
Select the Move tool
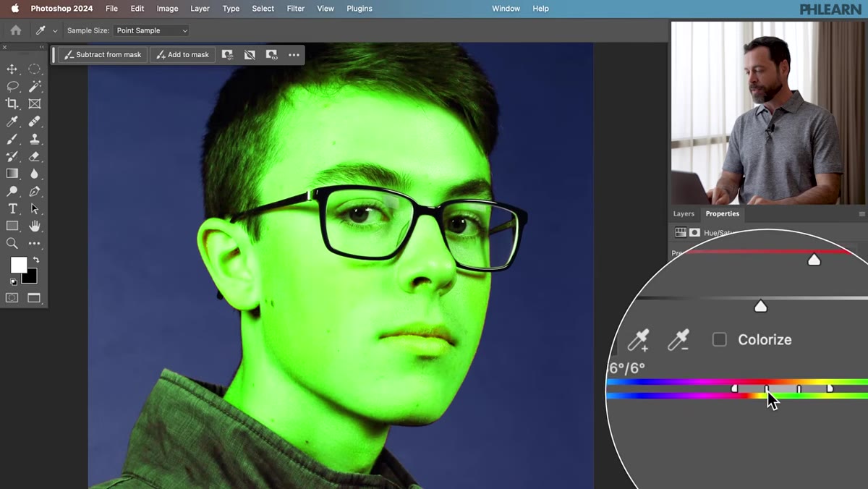[12, 69]
